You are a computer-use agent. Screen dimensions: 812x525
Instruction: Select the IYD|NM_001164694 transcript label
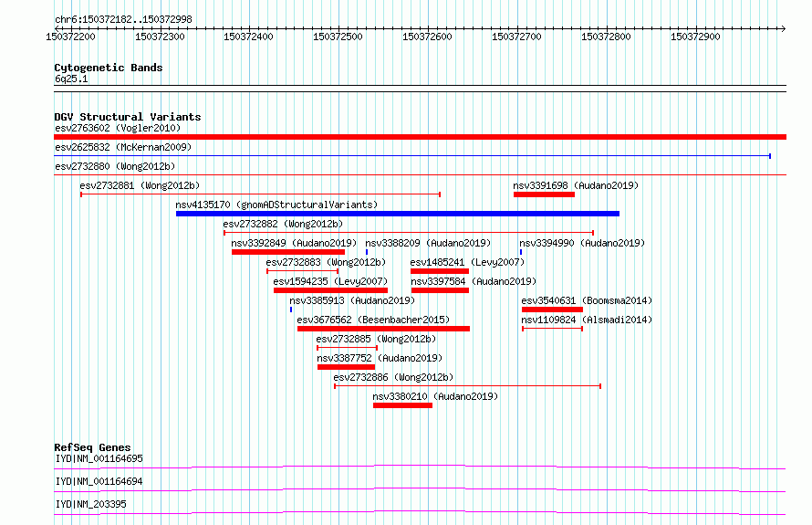point(99,481)
